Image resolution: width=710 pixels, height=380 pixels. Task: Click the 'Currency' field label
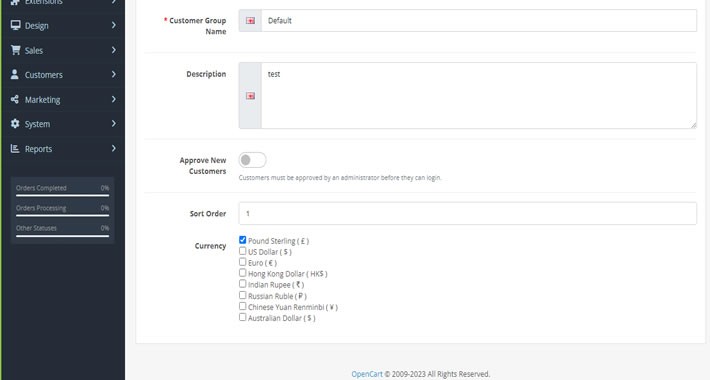pyautogui.click(x=210, y=246)
